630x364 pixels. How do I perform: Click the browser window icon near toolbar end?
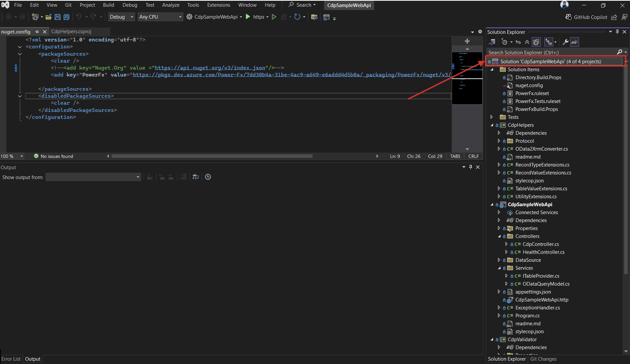[327, 17]
